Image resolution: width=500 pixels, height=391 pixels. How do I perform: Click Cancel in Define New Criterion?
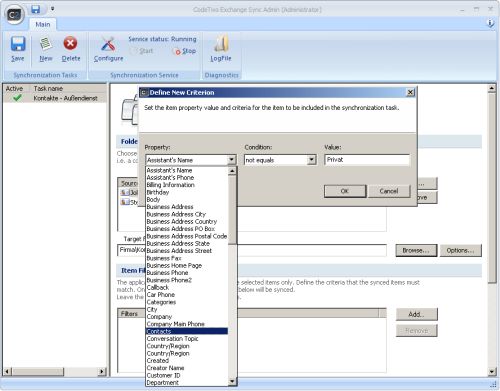click(389, 191)
